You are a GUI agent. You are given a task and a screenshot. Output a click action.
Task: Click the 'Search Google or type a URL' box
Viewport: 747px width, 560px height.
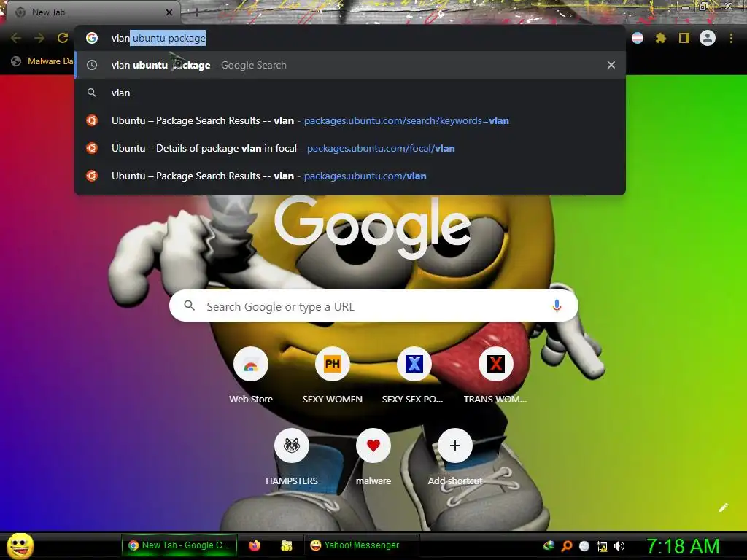(373, 306)
